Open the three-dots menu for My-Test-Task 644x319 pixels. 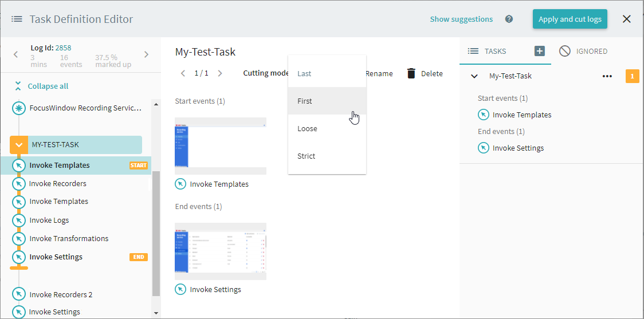point(607,76)
